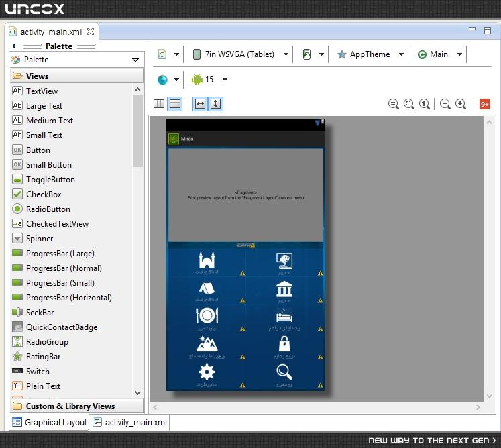Pick ProgressBar (Horizontal) widget
The image size is (501, 448).
point(62,298)
